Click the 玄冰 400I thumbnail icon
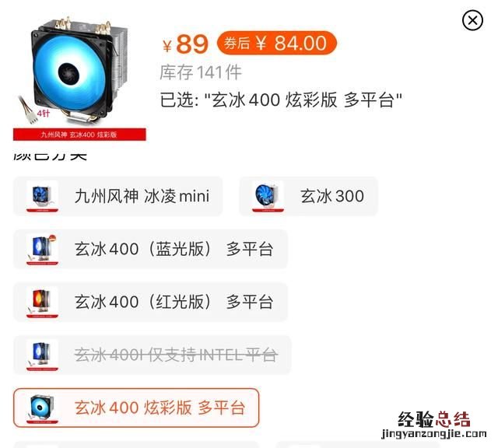Viewport: 498px width, 448px height. pyautogui.click(x=42, y=355)
